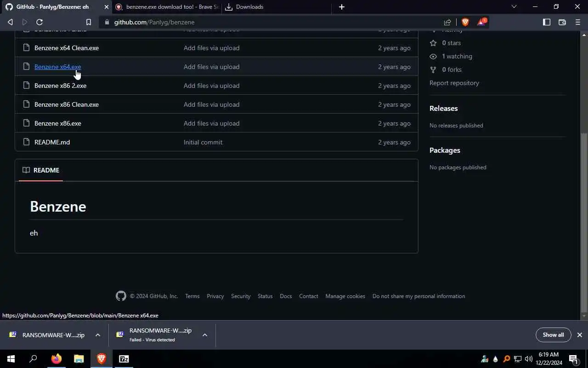Click Show all downloads button
Image resolution: width=588 pixels, height=368 pixels.
tap(553, 335)
